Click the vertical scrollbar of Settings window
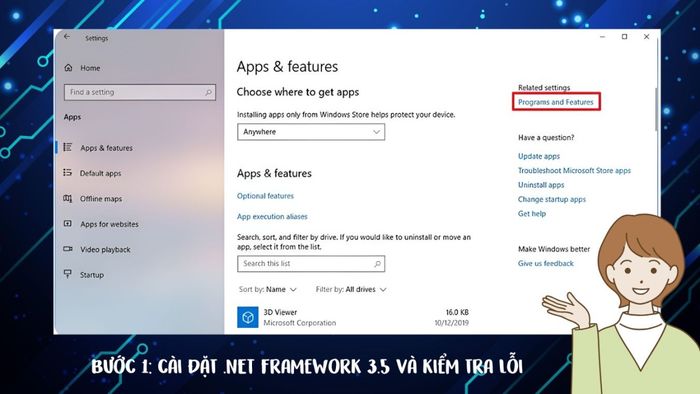The height and width of the screenshot is (394, 700). point(656,109)
